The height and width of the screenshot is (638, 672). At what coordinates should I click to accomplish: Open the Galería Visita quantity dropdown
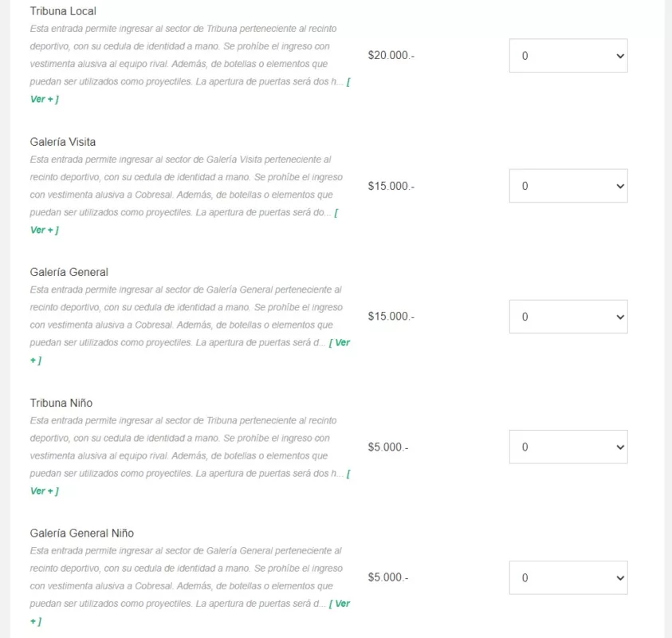[568, 186]
